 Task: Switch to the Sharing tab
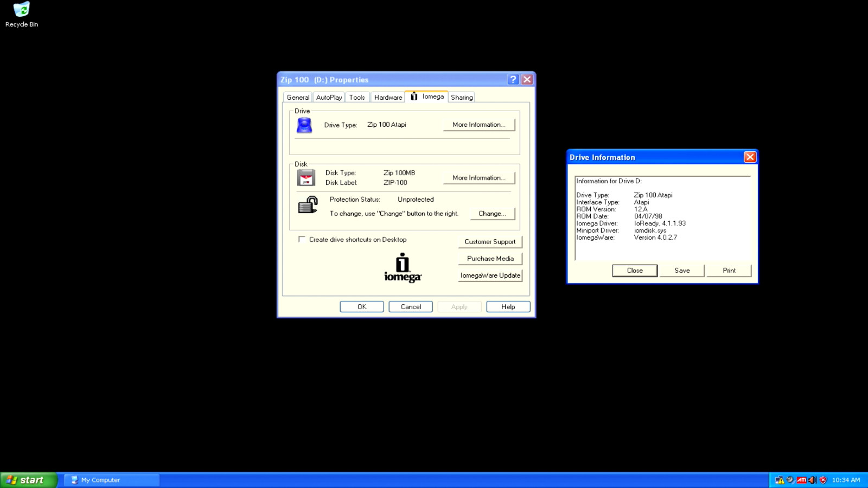(462, 98)
